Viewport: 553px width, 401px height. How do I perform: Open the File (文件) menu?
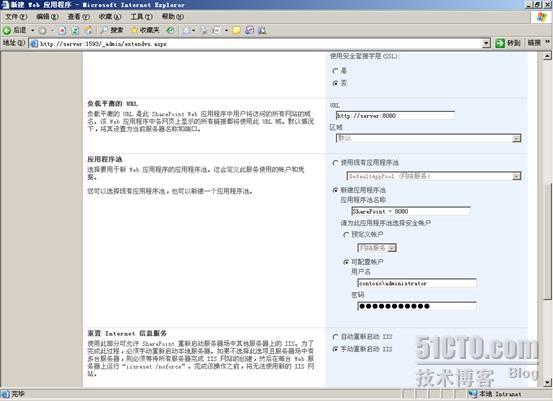point(16,17)
